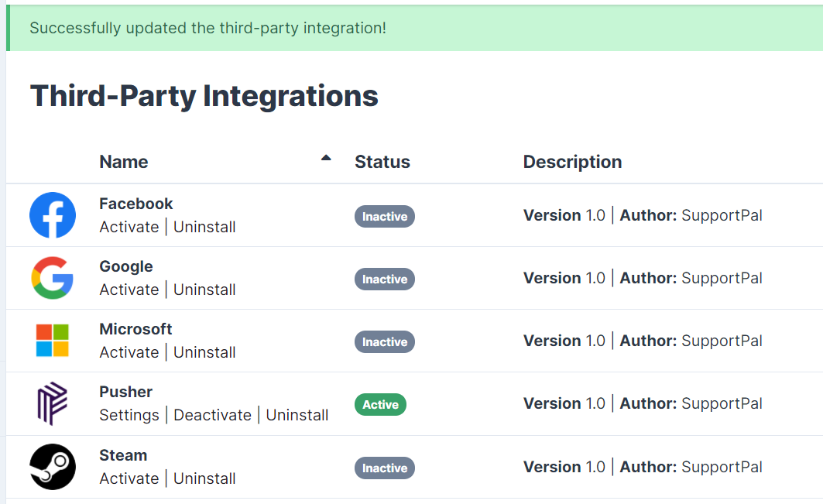823x504 pixels.
Task: Click the Facebook logo icon
Action: coord(53,215)
